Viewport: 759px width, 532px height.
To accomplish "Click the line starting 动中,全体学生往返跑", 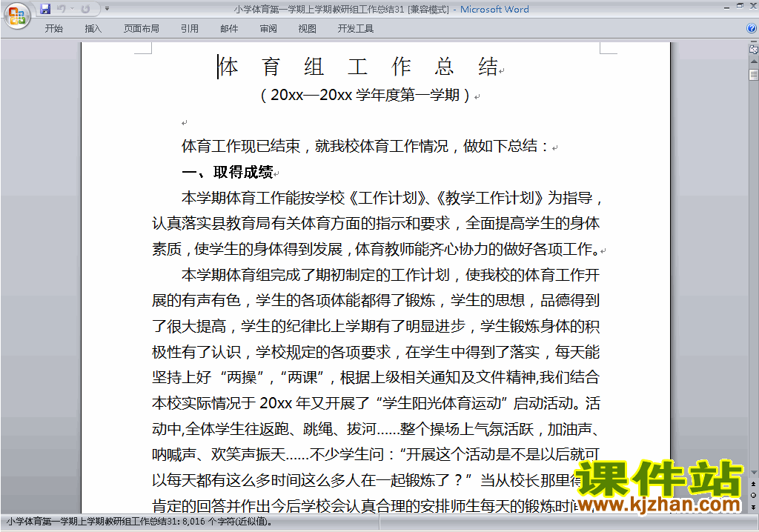I will (x=376, y=428).
